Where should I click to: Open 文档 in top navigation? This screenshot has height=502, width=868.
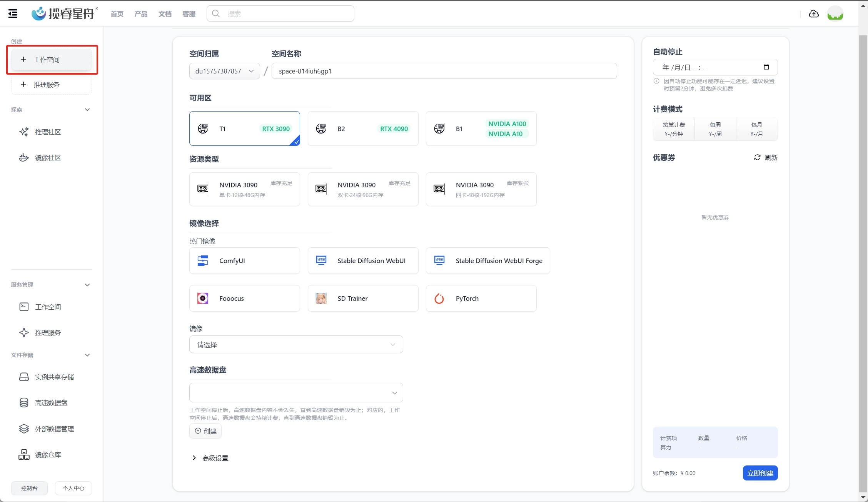click(x=165, y=14)
